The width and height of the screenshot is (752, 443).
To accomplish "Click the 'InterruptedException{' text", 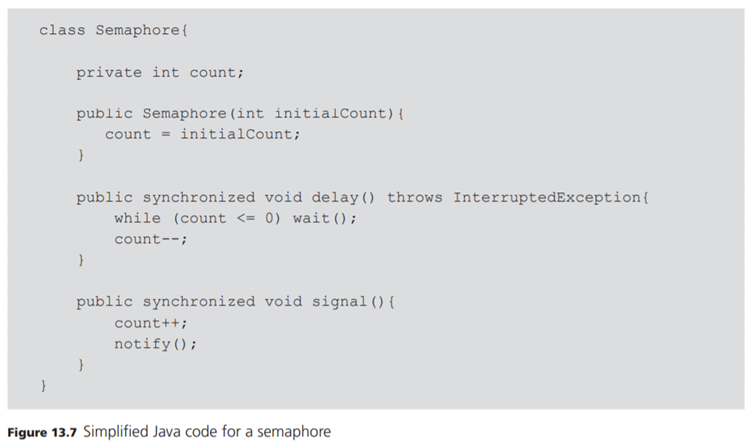I will [551, 197].
